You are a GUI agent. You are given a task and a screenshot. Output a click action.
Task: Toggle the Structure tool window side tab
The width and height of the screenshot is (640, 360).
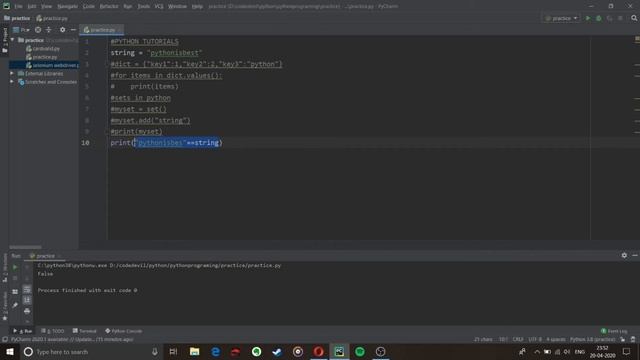[x=5, y=268]
